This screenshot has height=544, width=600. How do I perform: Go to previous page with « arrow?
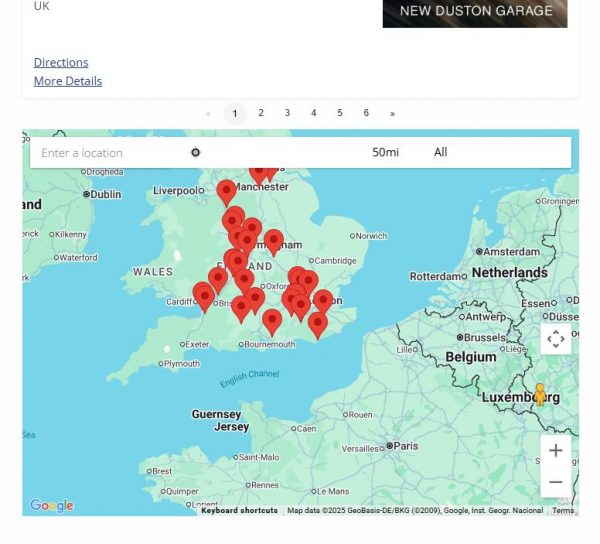coord(208,113)
